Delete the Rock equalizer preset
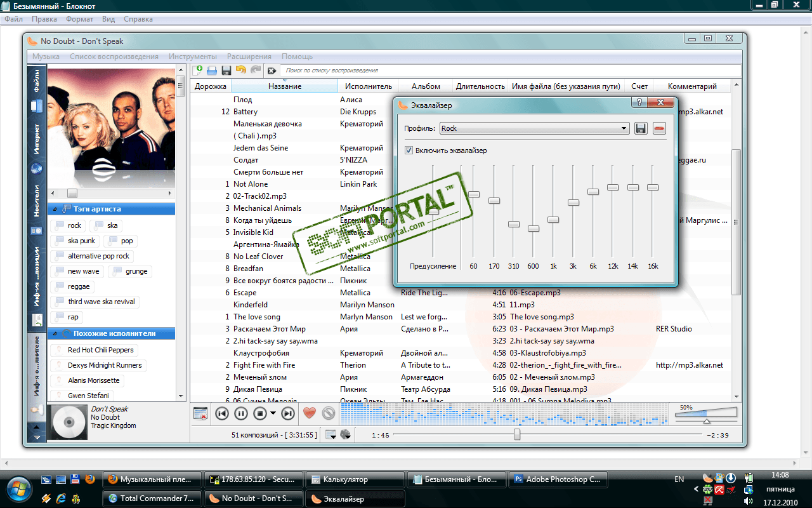Screen dimensions: 812x508 660,128
